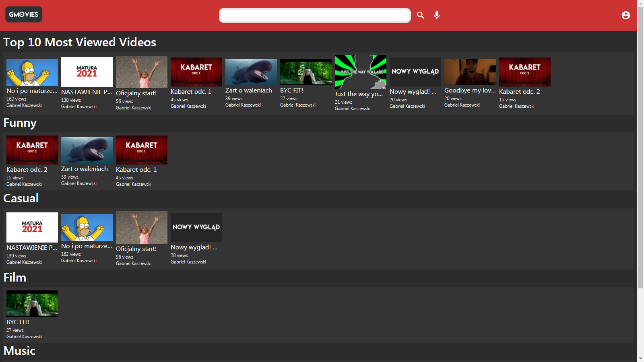Click 'Nowy wyglad! ...' title in Casual
644x362 pixels.
[194, 247]
